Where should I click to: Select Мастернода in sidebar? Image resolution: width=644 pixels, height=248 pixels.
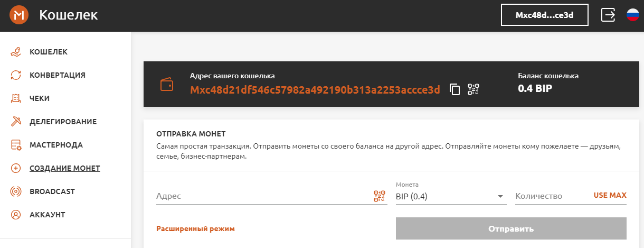(56, 145)
